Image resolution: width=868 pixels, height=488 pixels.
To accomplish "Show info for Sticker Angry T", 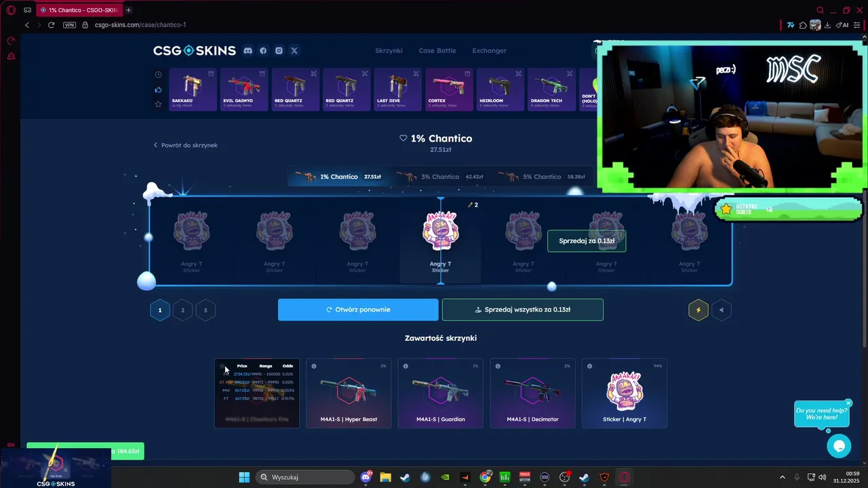I will coord(589,366).
